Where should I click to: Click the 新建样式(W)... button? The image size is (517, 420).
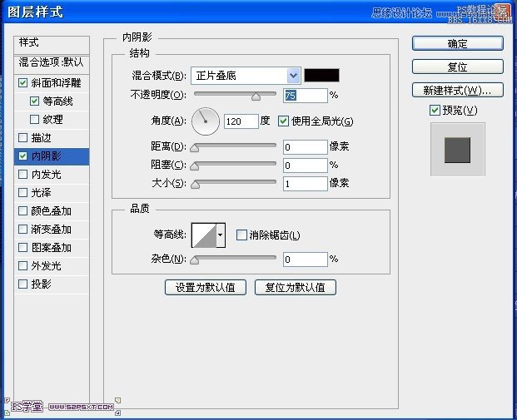(x=458, y=90)
